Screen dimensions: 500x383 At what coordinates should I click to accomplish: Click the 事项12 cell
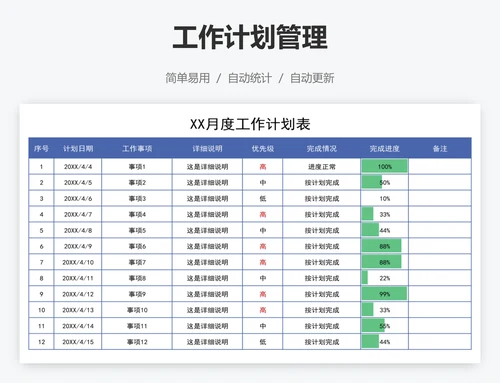coord(137,342)
